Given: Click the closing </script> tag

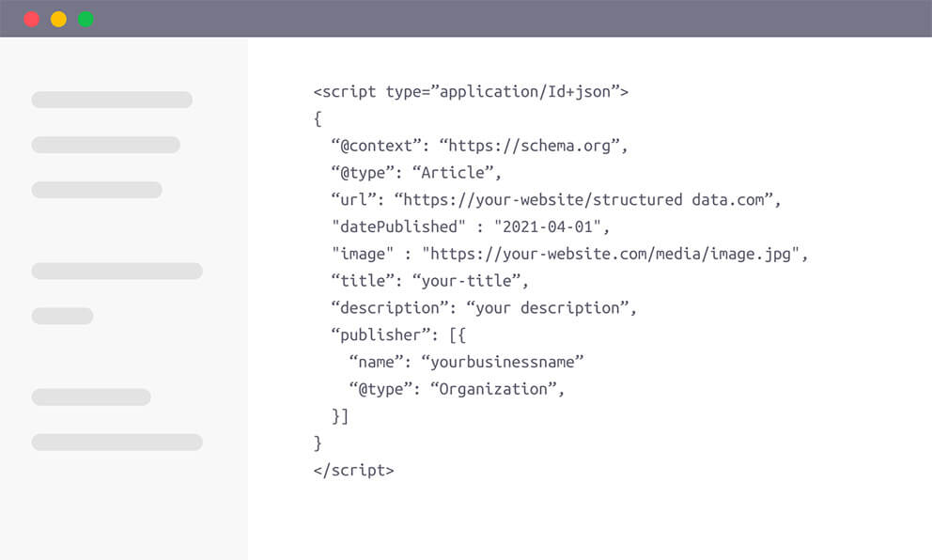Looking at the screenshot, I should 353,470.
